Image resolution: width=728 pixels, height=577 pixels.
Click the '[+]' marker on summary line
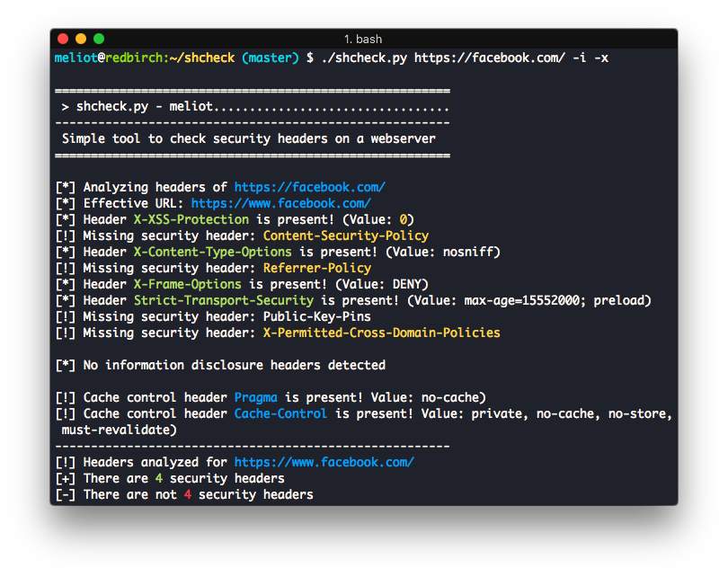(x=66, y=479)
